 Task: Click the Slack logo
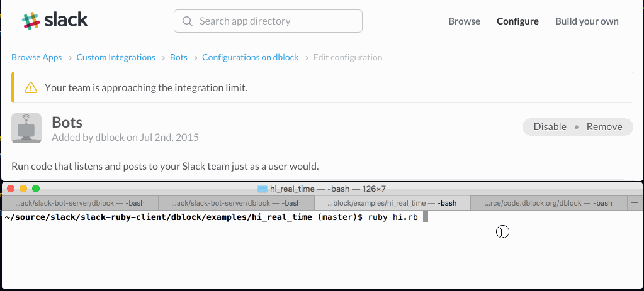tap(54, 20)
